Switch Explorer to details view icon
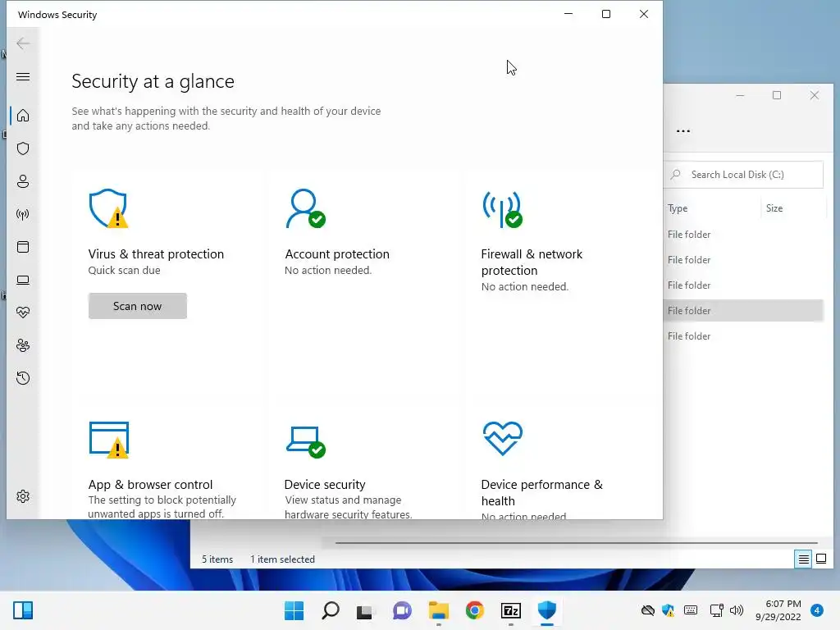Viewport: 840px width, 630px height. [803, 559]
